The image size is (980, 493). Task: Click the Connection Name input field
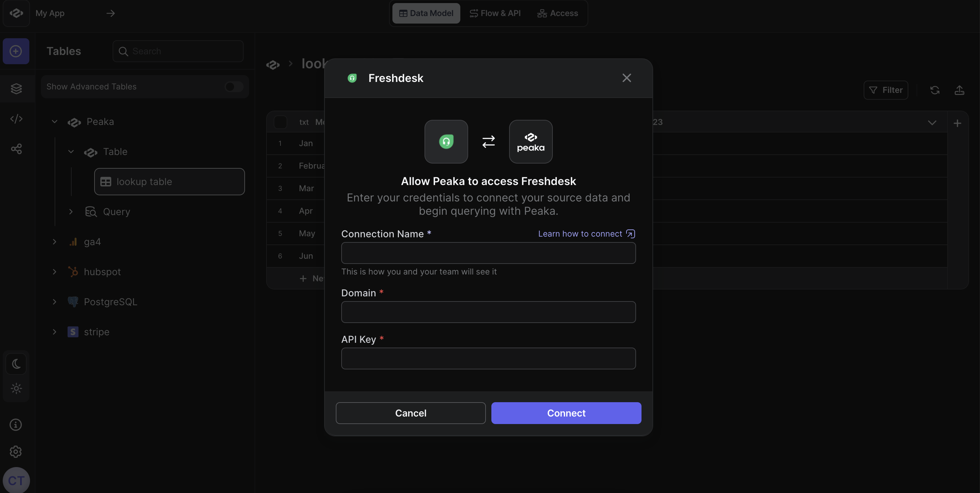(488, 253)
